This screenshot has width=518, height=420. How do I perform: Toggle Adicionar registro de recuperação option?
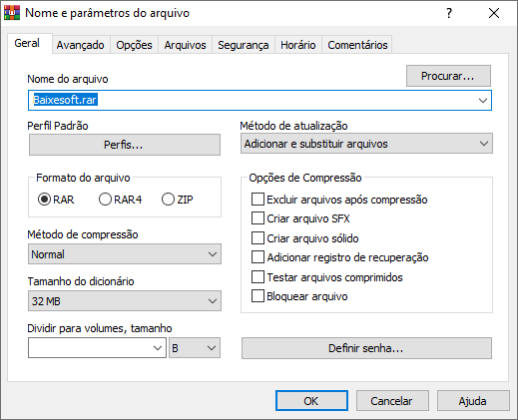click(x=258, y=257)
